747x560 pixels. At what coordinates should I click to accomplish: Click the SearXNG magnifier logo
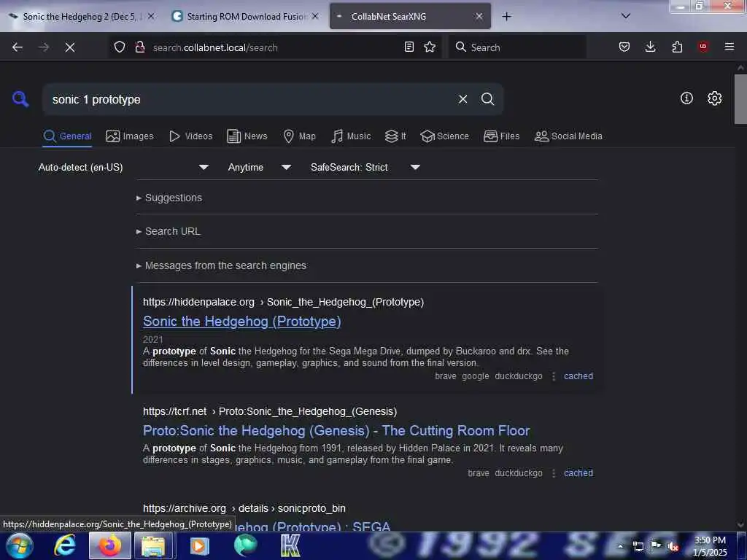pyautogui.click(x=20, y=99)
